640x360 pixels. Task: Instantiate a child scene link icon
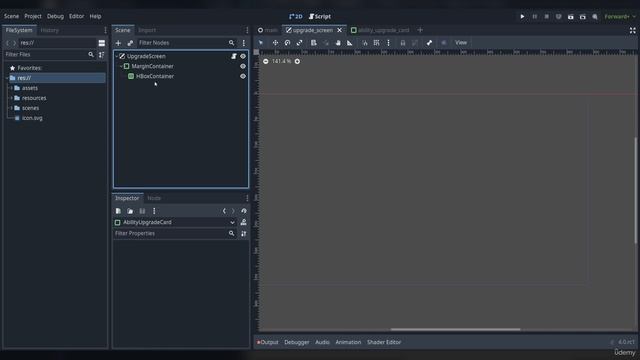(130, 43)
